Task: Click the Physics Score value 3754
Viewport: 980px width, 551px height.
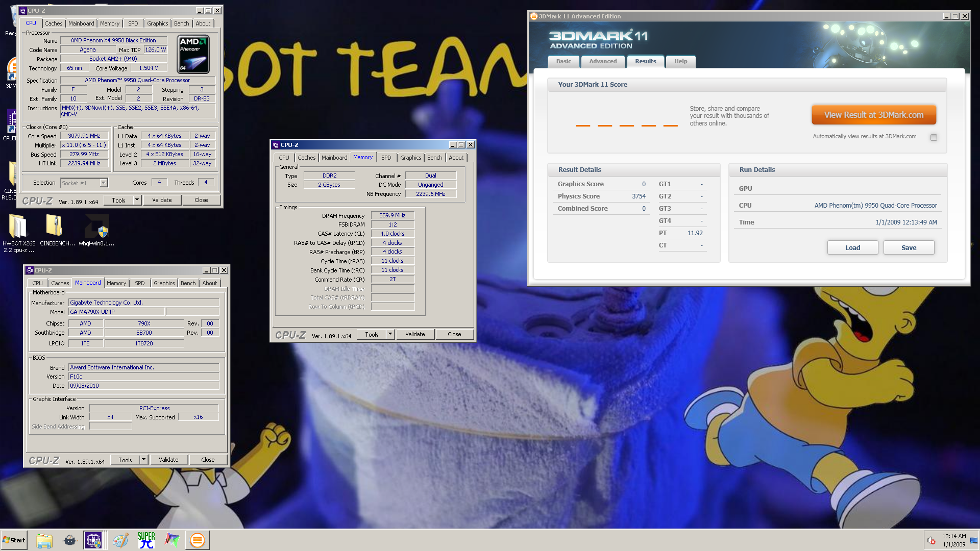Action: click(x=639, y=196)
